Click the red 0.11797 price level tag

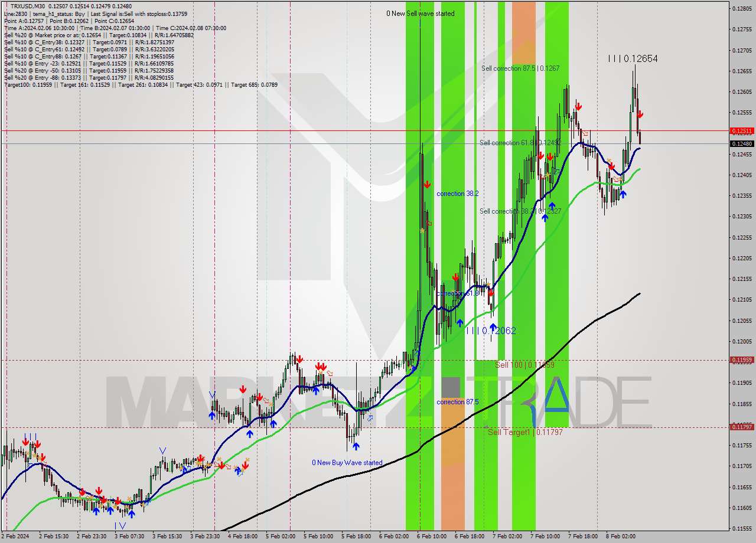click(742, 427)
